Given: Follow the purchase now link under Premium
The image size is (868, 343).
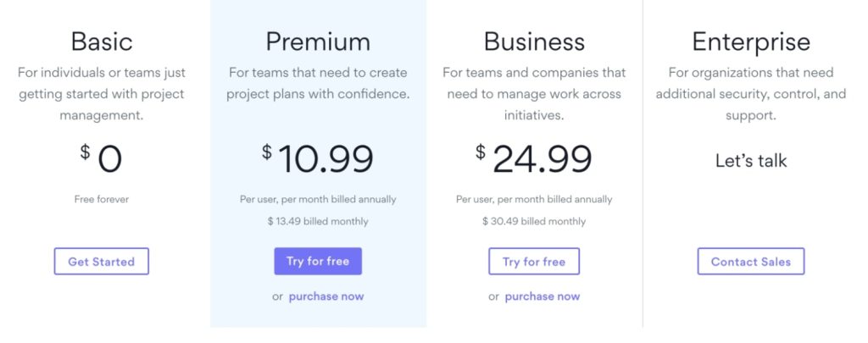Looking at the screenshot, I should pyautogui.click(x=326, y=296).
